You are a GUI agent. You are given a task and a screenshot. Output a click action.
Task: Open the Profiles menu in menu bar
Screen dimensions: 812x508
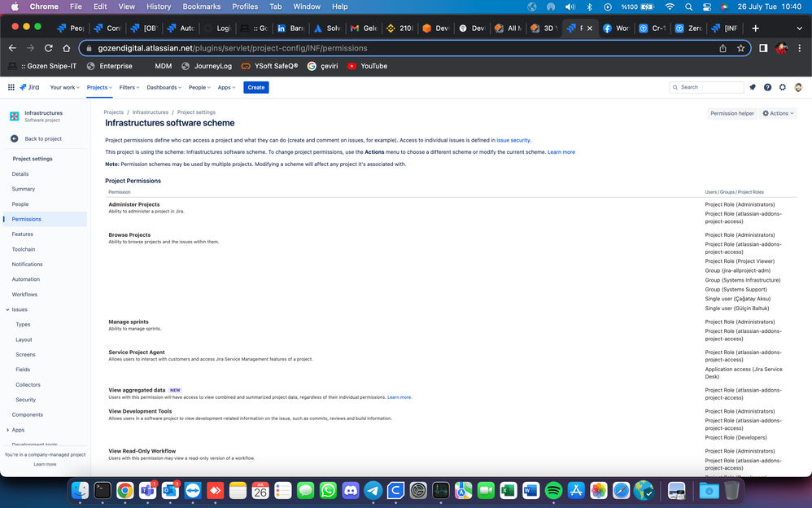point(245,7)
